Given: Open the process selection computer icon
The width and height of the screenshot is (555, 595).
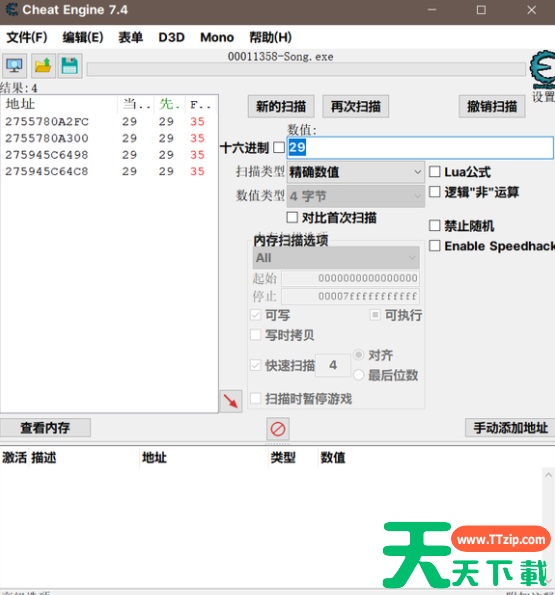Looking at the screenshot, I should point(14,66).
